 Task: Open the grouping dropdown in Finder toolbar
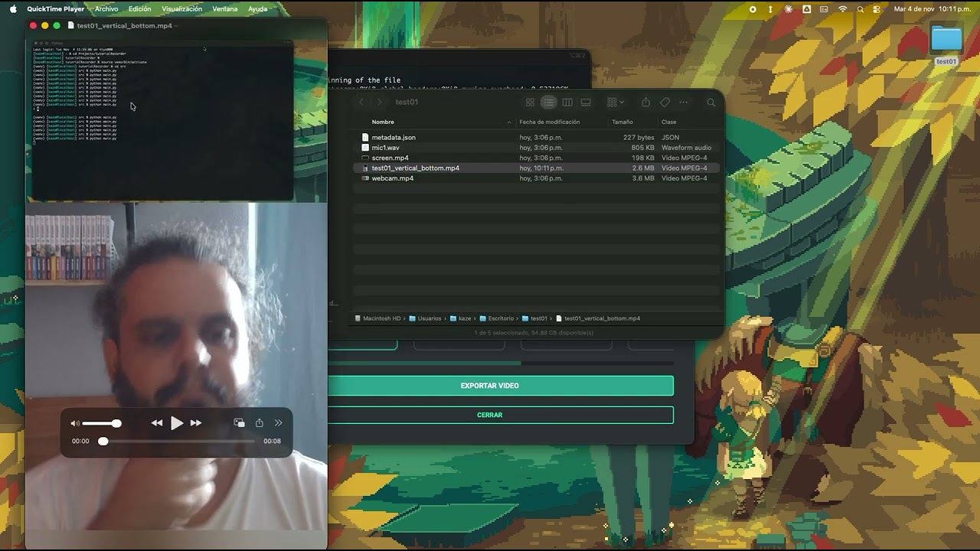(x=615, y=102)
